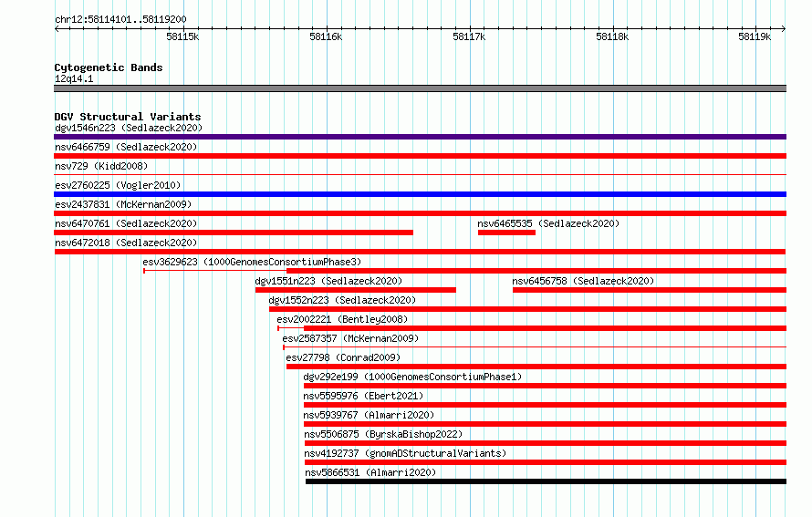Click the 58115k ruler label
The height and width of the screenshot is (517, 812).
(182, 36)
